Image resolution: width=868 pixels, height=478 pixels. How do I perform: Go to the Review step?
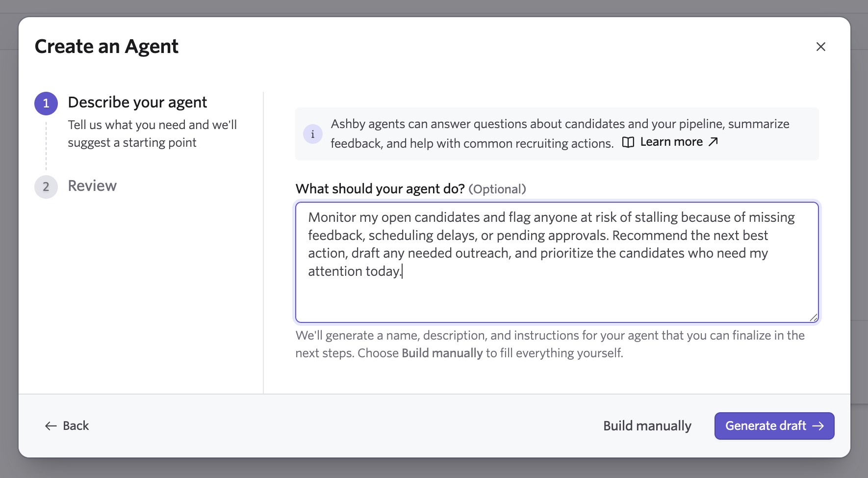(92, 186)
